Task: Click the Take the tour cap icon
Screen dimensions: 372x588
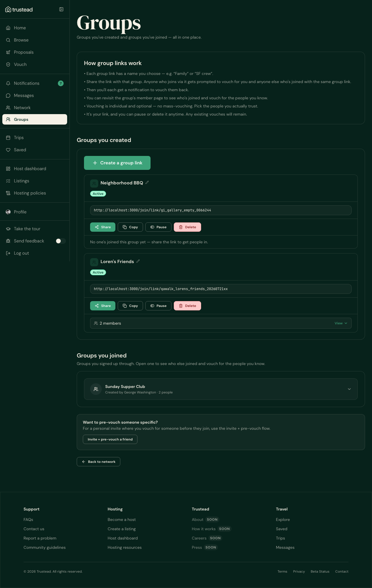Action: click(x=8, y=229)
